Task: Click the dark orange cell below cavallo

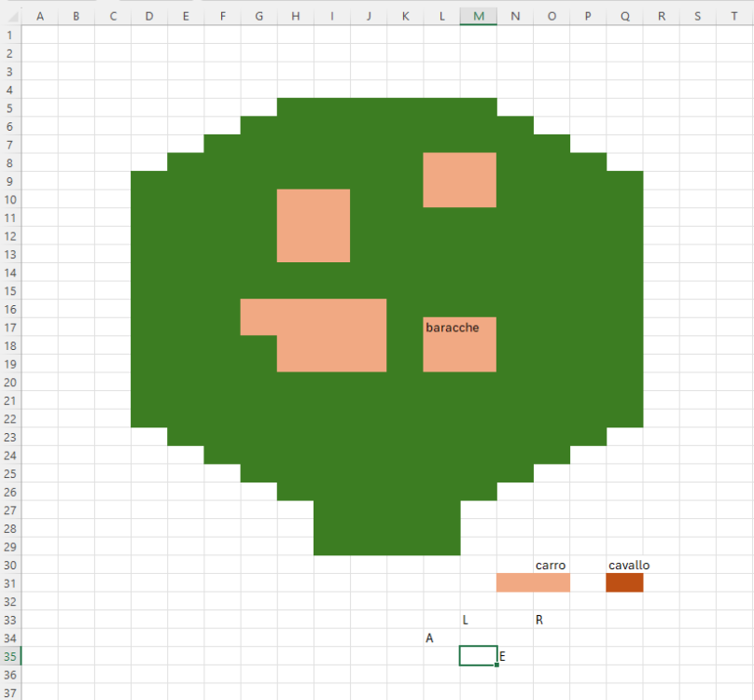Action: 624,582
